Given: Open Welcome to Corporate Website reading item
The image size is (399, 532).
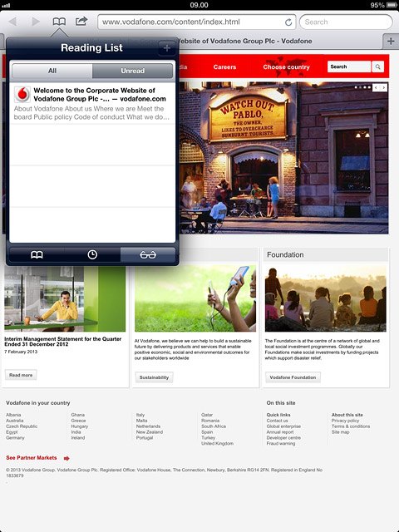Looking at the screenshot, I should click(92, 103).
